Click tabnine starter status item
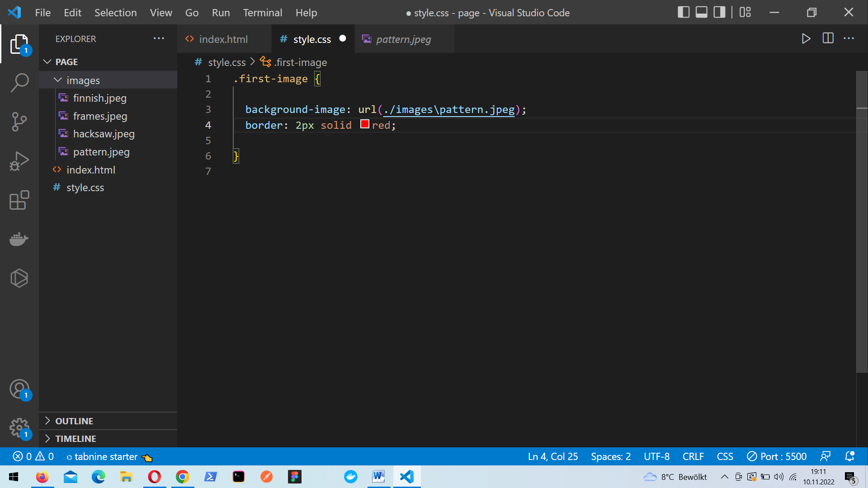Image resolution: width=868 pixels, height=488 pixels. click(x=109, y=457)
